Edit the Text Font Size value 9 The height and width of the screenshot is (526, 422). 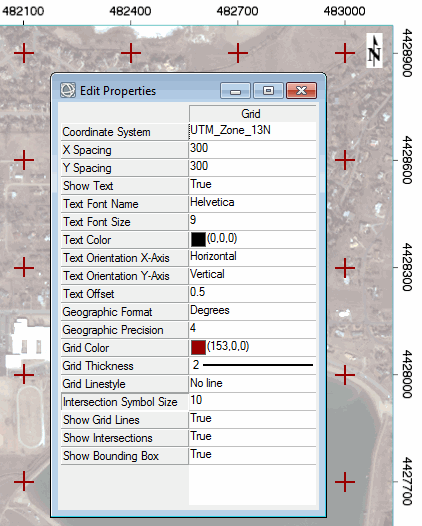point(253,221)
